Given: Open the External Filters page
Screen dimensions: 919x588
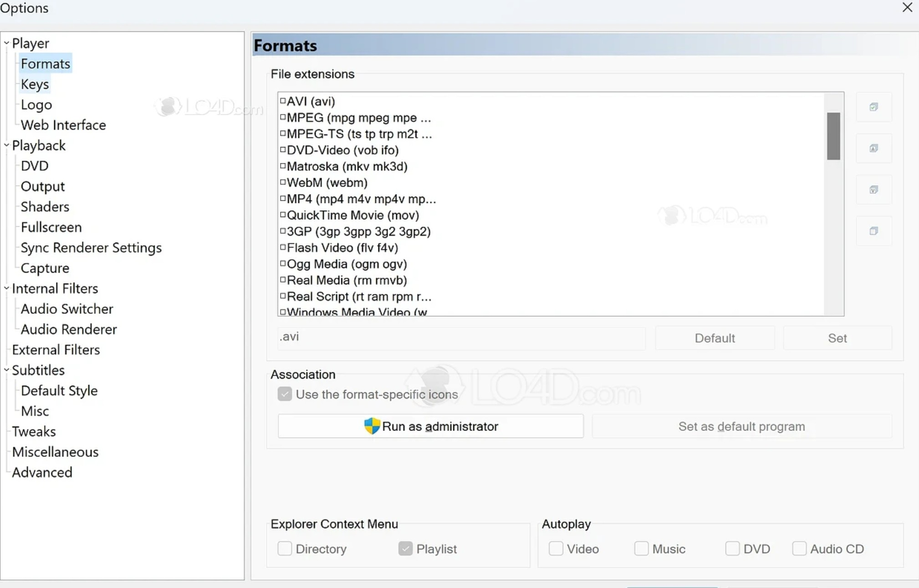Looking at the screenshot, I should [x=56, y=350].
